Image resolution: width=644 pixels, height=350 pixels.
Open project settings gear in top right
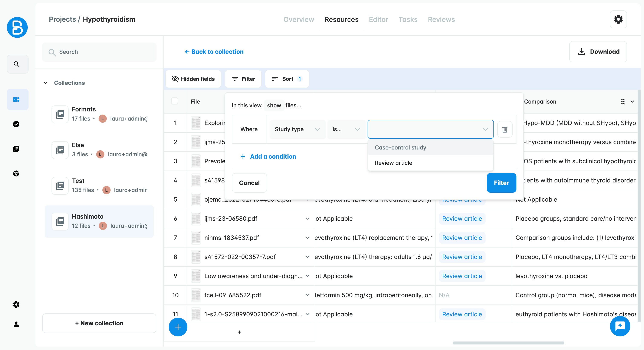(618, 19)
